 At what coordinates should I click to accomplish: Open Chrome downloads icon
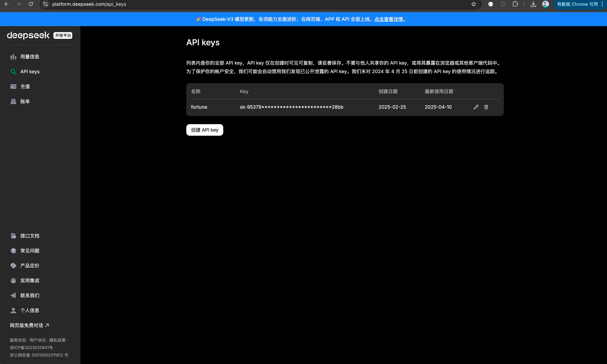click(x=533, y=4)
